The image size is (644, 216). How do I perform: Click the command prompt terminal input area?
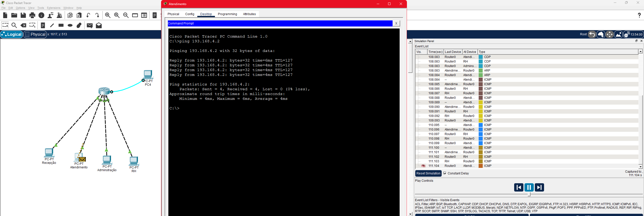pyautogui.click(x=284, y=122)
